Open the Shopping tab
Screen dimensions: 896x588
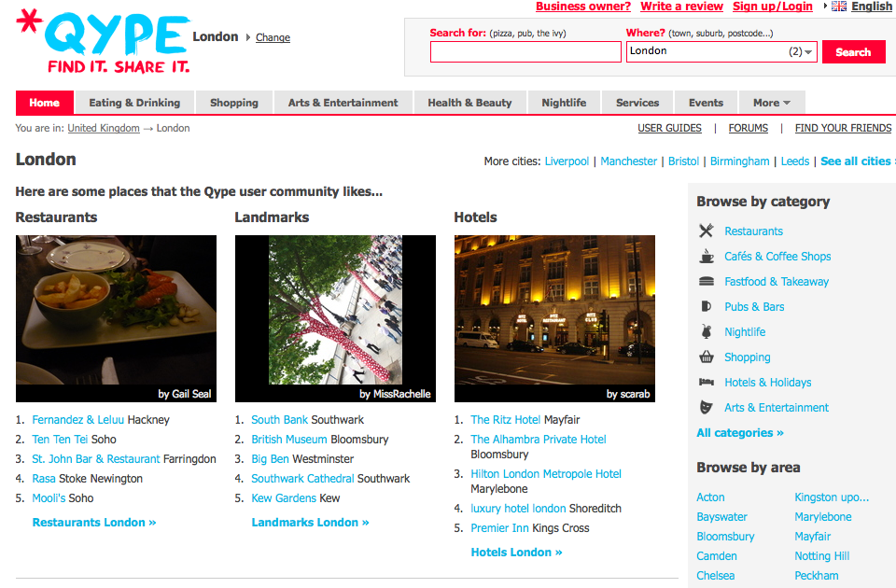(233, 103)
